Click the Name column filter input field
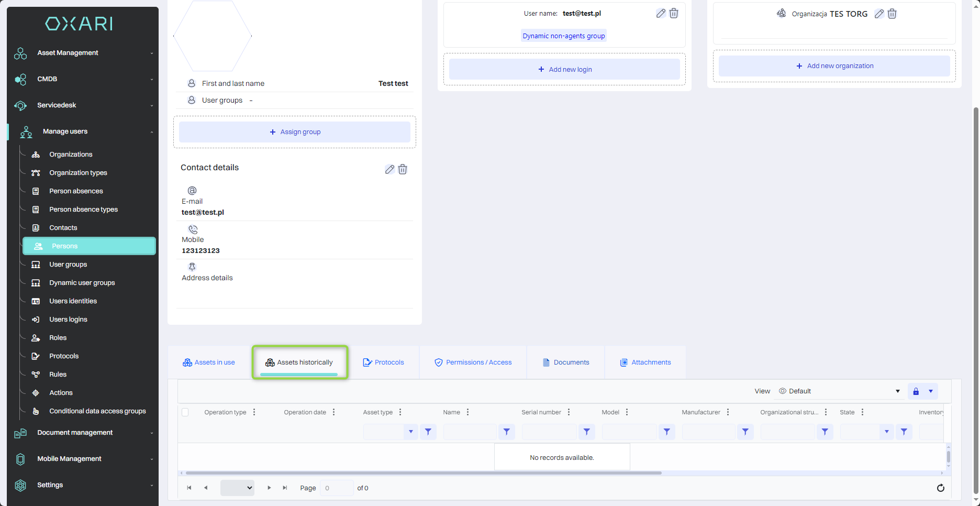The width and height of the screenshot is (980, 506). (470, 432)
